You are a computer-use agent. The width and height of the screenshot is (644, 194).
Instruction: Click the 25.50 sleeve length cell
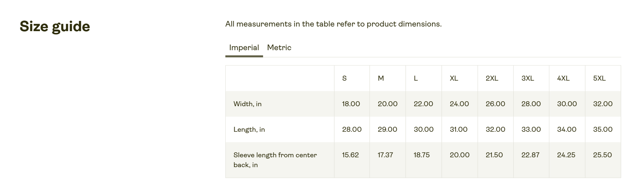click(602, 155)
